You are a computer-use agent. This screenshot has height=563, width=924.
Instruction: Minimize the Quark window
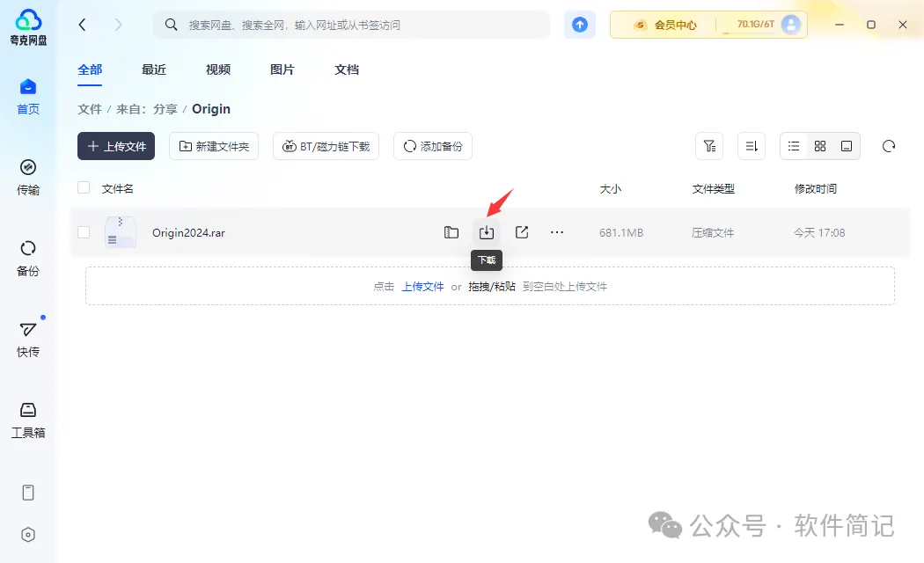(840, 25)
